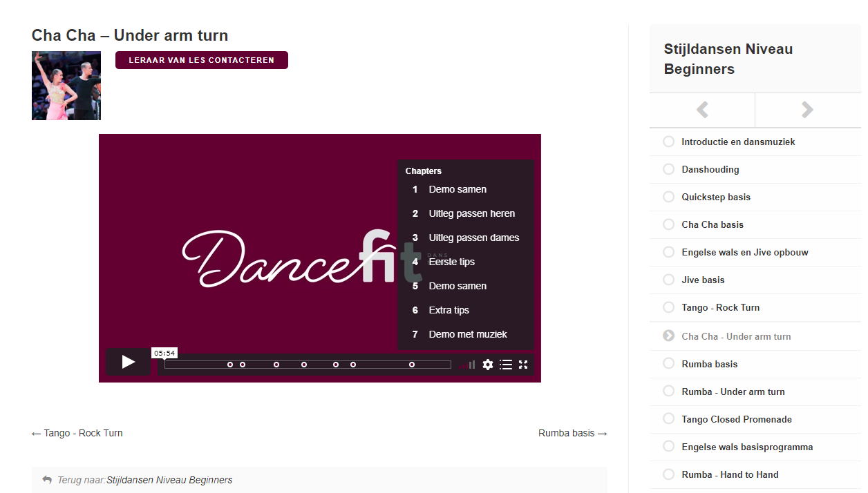Click the current-lesson arrow icon for Cha Cha
This screenshot has width=868, height=493.
668,336
